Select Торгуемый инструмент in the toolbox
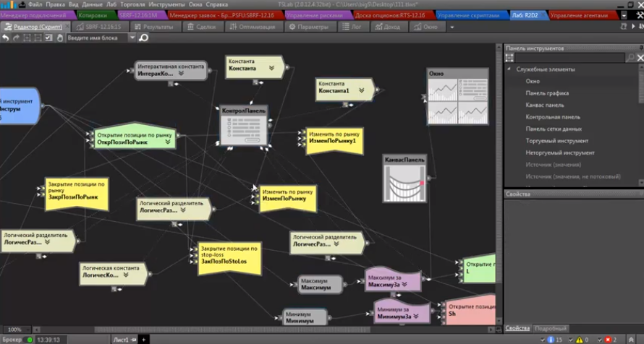 pos(557,141)
